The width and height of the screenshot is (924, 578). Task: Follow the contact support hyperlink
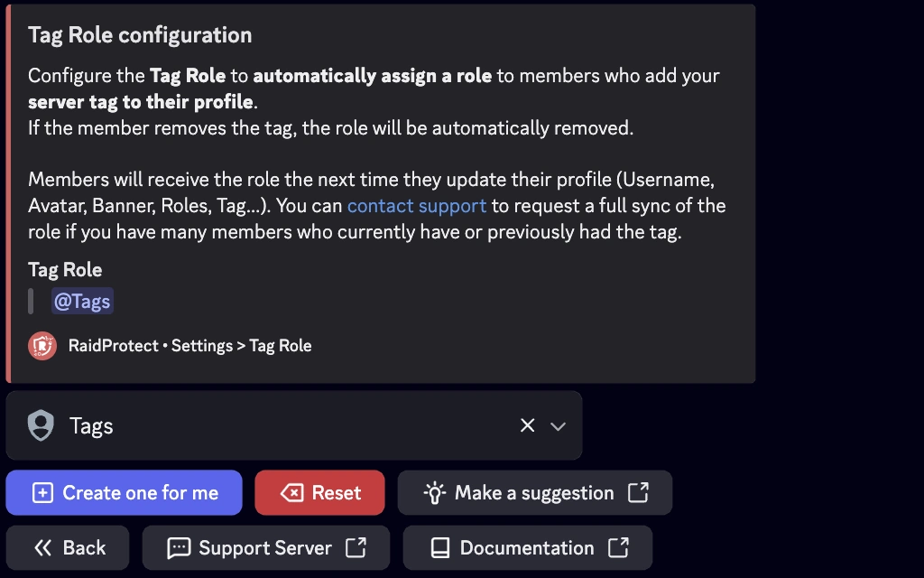(416, 206)
